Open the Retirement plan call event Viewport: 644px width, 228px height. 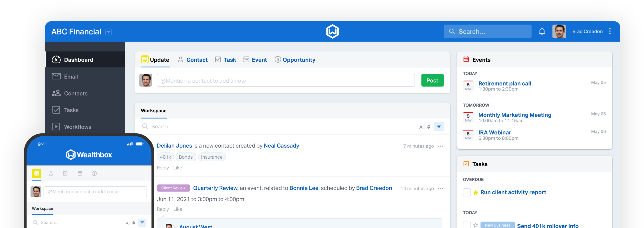point(505,83)
